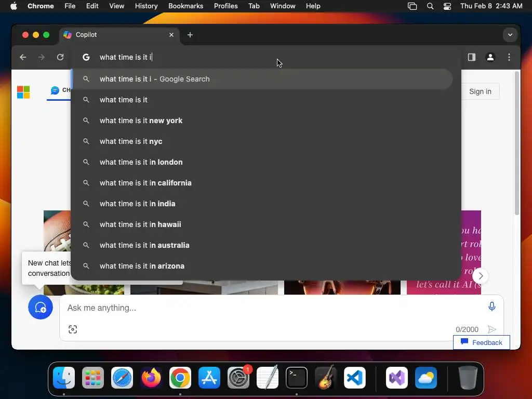Open the File menu
Screen dimensions: 532x399
[x=70, y=6]
